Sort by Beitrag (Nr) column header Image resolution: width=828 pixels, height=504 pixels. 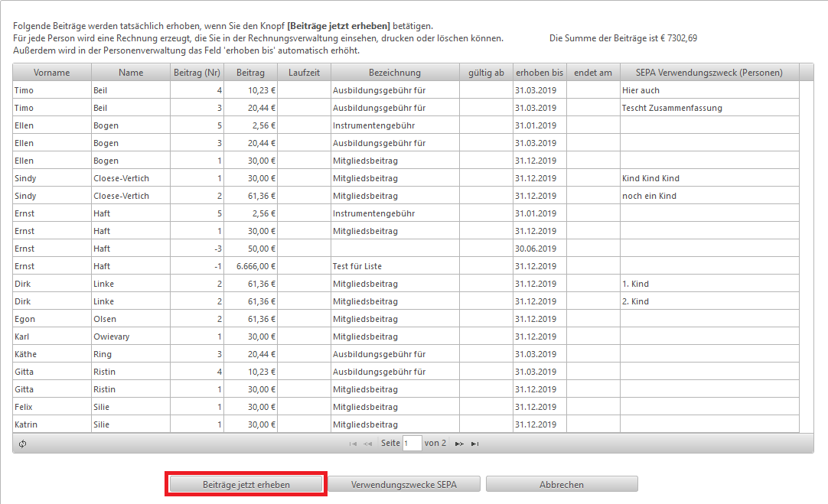[x=197, y=73]
